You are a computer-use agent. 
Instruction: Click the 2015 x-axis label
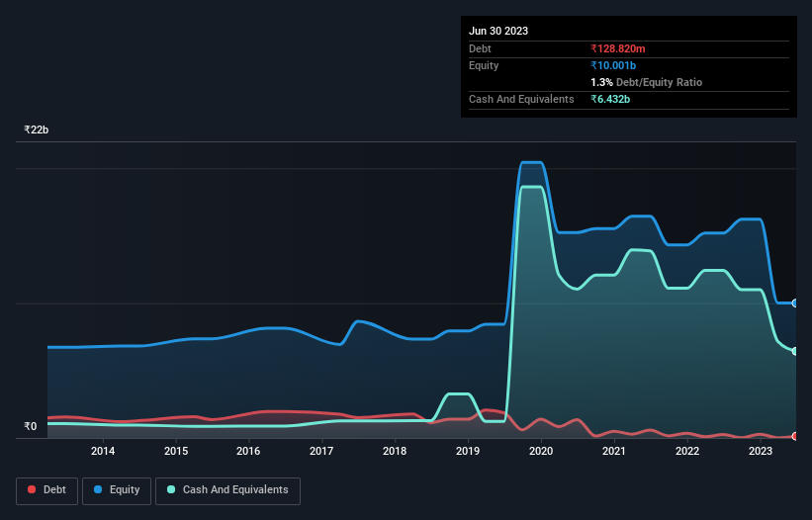(x=176, y=451)
